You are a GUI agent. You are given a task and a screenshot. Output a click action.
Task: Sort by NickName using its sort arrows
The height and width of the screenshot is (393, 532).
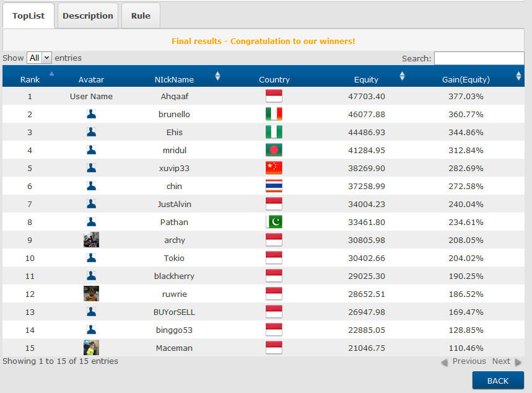(x=217, y=76)
